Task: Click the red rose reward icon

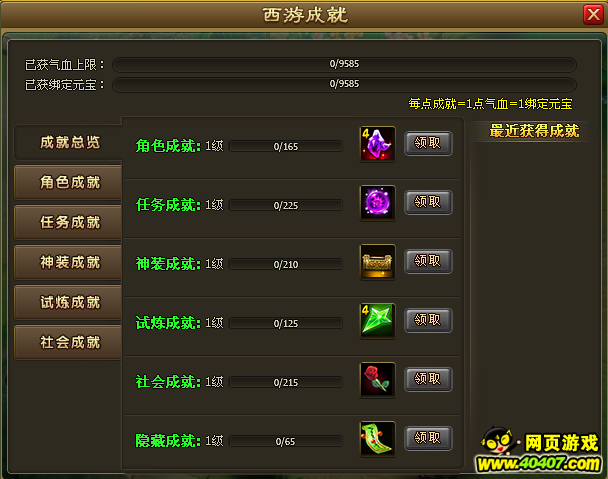Action: tap(377, 380)
